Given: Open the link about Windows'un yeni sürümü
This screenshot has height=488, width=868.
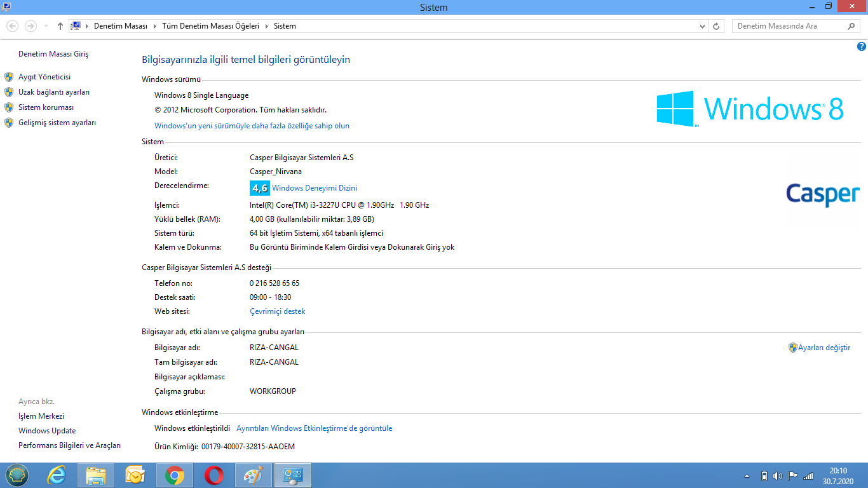Looking at the screenshot, I should (252, 126).
